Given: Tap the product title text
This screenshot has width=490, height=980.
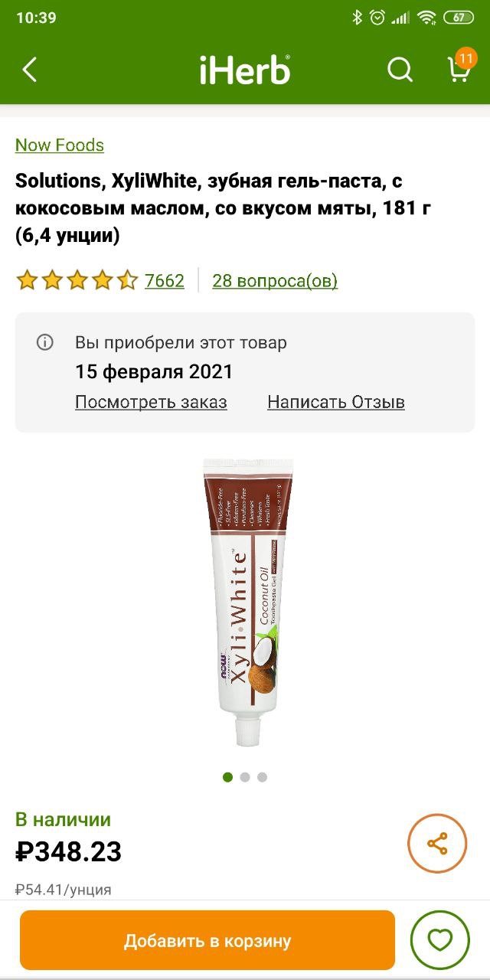Looking at the screenshot, I should click(x=224, y=208).
